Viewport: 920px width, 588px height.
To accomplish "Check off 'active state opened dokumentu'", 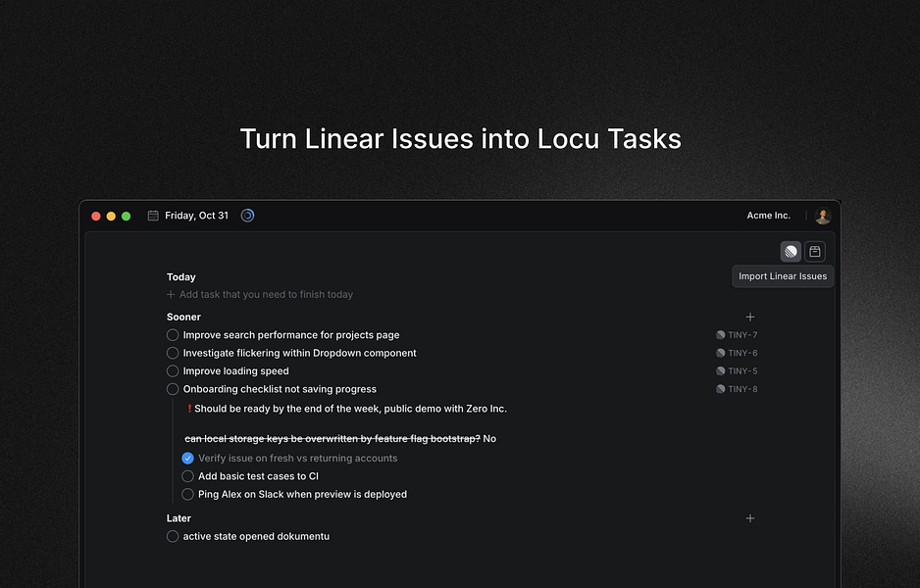I will (x=173, y=536).
